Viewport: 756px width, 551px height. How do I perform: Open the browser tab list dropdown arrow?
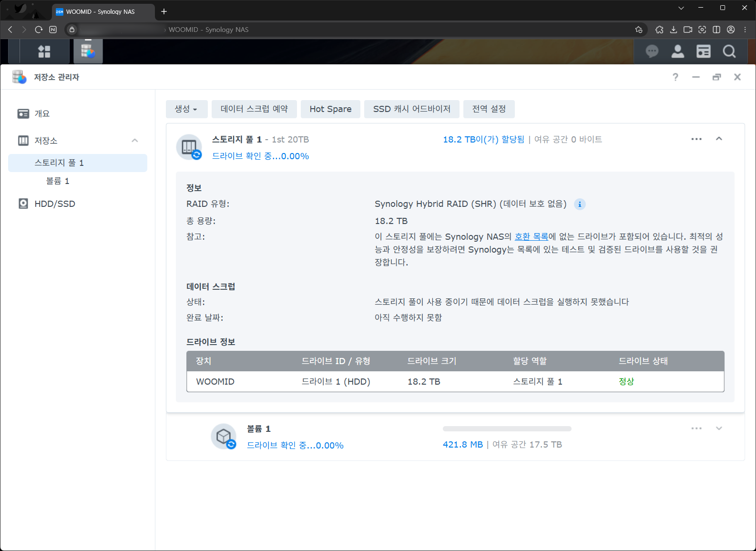click(681, 8)
